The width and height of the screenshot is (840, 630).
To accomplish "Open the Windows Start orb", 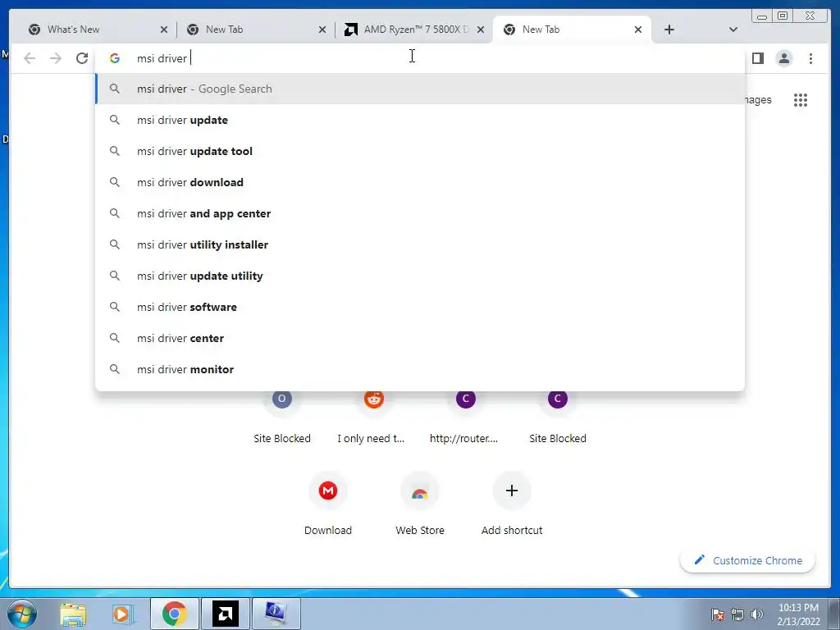I will point(22,614).
